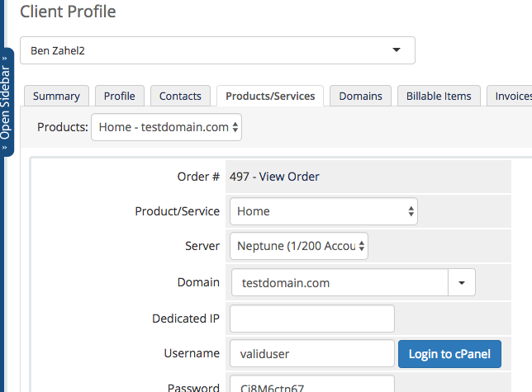532x392 pixels.
Task: Click the Products: label
Action: (x=63, y=127)
